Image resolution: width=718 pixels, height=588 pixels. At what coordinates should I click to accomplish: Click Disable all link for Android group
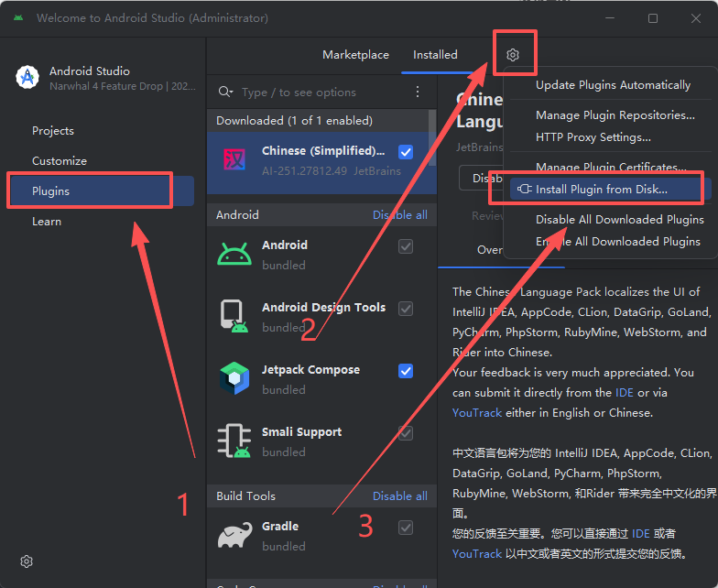click(x=399, y=215)
